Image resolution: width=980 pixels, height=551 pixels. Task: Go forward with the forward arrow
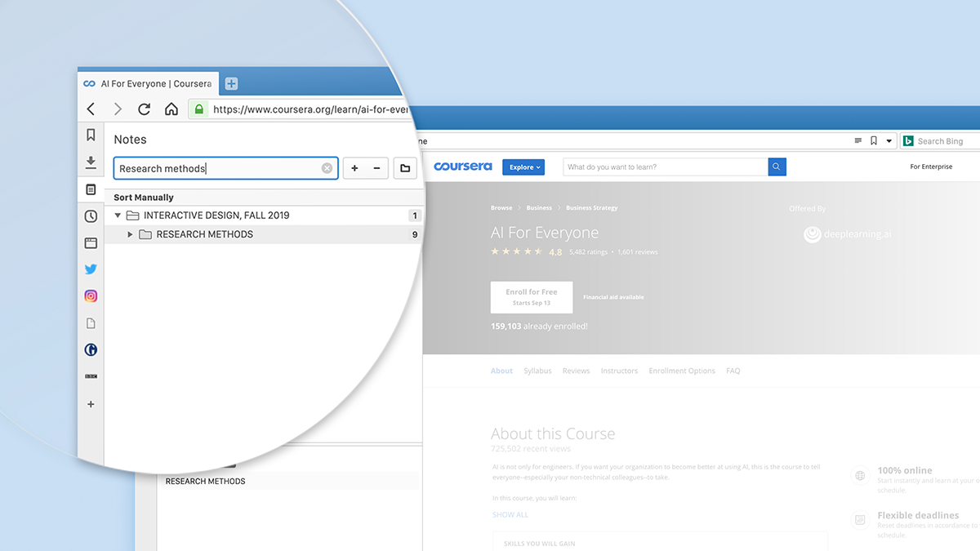(x=118, y=109)
